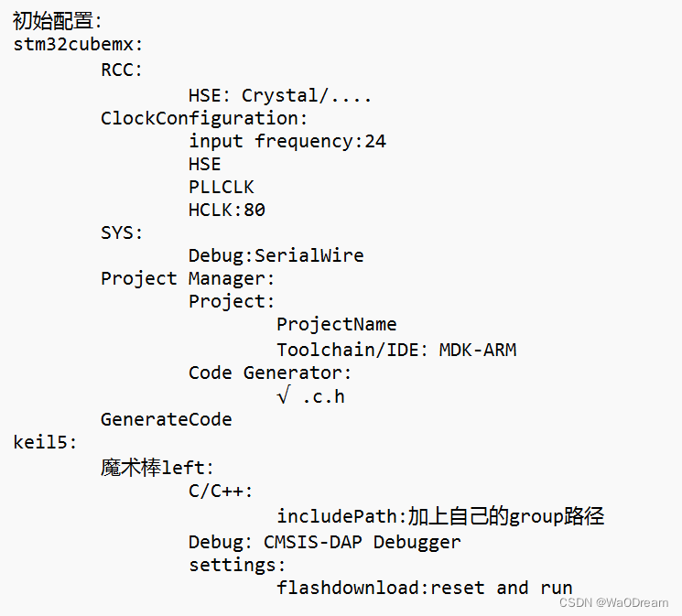
Task: Select the SYS: heading
Action: click(x=122, y=232)
